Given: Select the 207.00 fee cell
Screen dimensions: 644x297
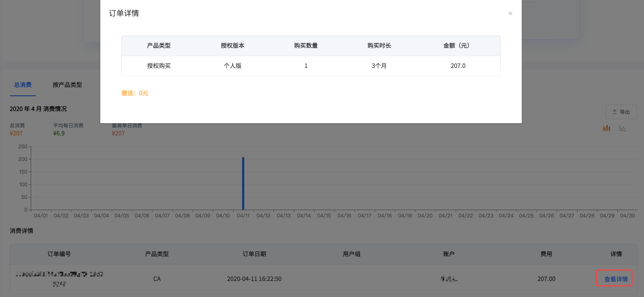Looking at the screenshot, I should point(546,279).
